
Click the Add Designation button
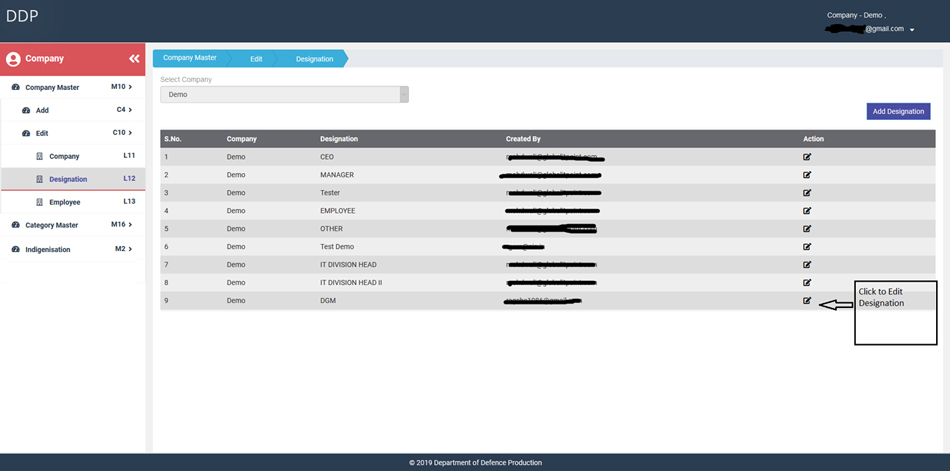pyautogui.click(x=898, y=111)
